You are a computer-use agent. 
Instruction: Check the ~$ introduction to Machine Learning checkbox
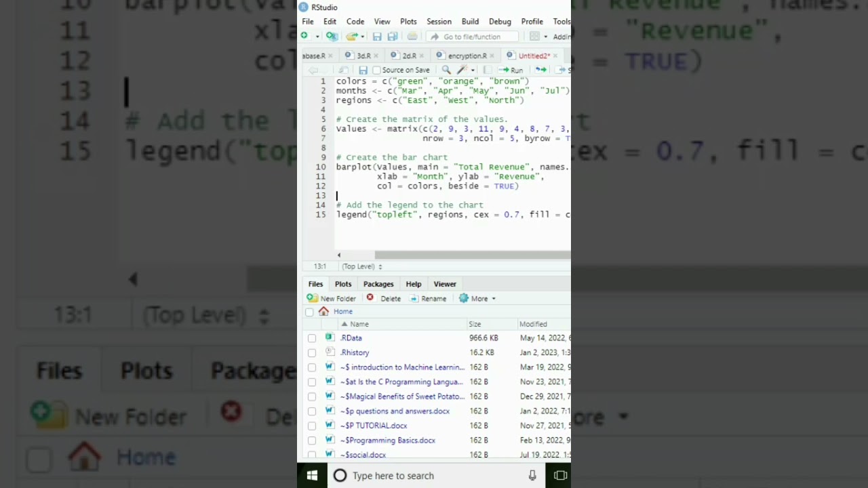pos(312,367)
